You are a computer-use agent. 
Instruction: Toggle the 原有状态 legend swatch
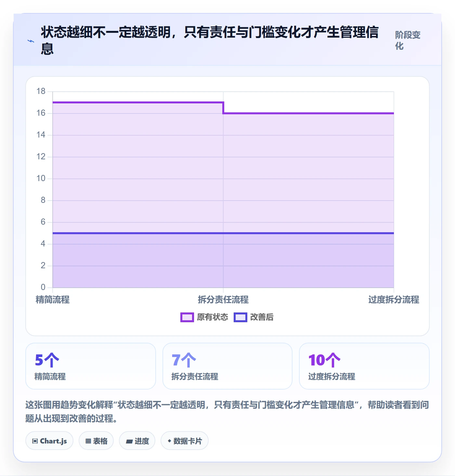click(x=187, y=317)
